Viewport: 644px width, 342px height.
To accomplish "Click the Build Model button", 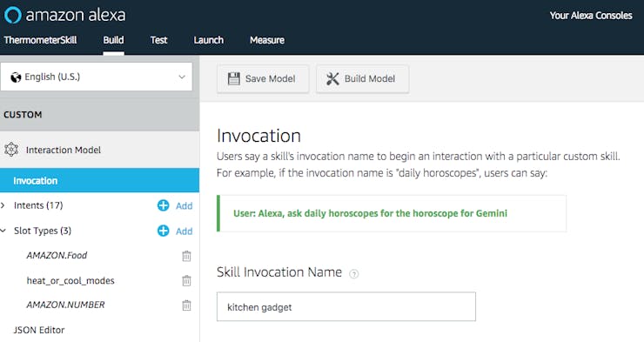I will tap(362, 79).
